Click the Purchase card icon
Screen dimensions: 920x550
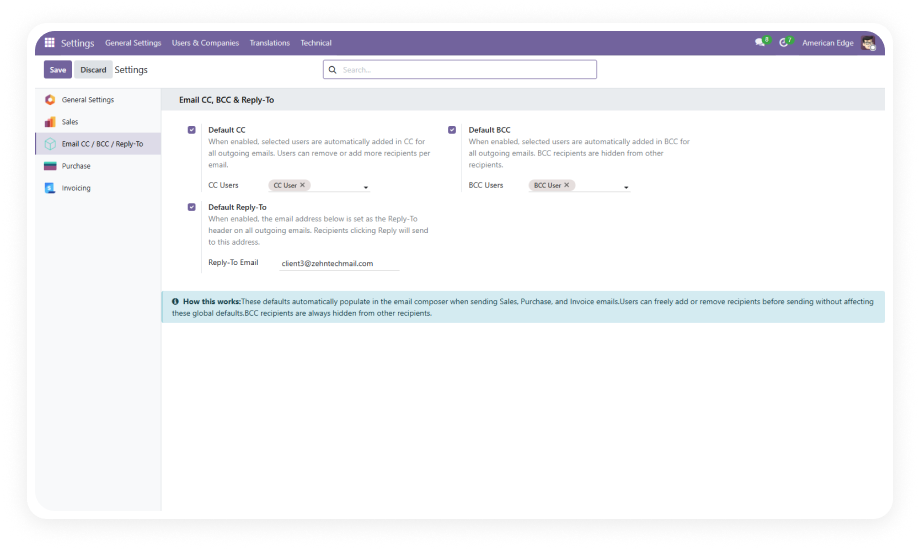click(50, 166)
